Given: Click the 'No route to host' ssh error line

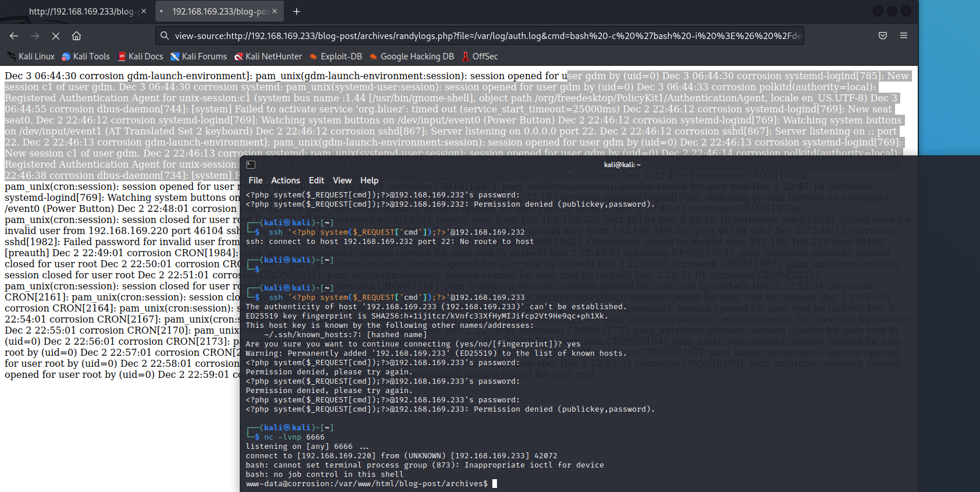Looking at the screenshot, I should 389,242.
